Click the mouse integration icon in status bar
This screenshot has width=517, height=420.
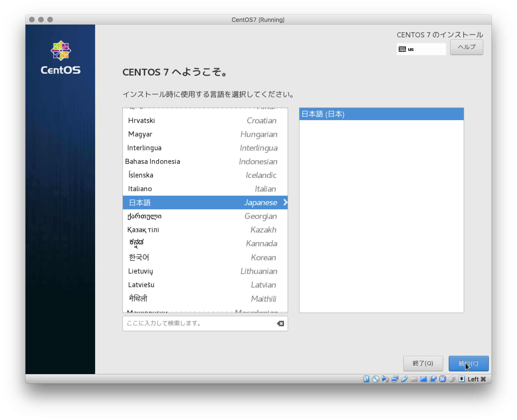coord(452,379)
